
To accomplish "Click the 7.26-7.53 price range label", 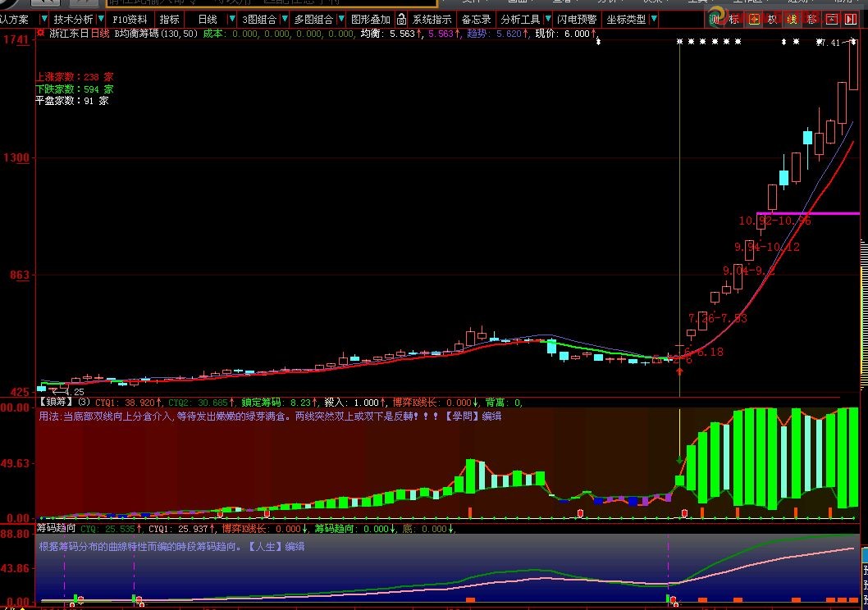I will pos(717,318).
